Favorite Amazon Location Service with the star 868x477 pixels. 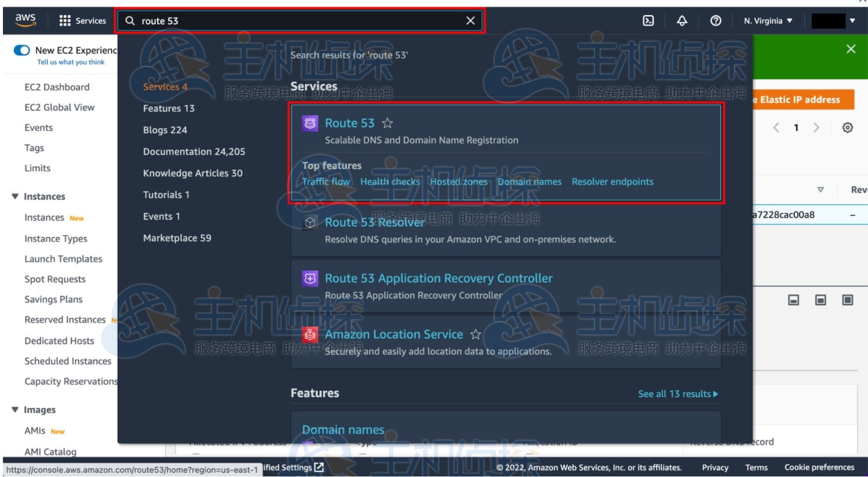(476, 334)
